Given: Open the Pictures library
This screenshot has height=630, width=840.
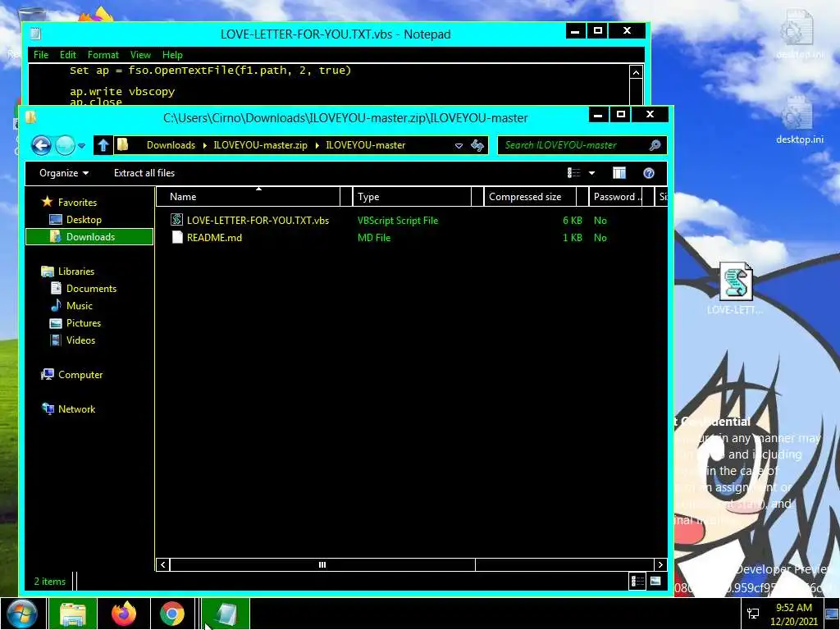Looking at the screenshot, I should [x=83, y=323].
